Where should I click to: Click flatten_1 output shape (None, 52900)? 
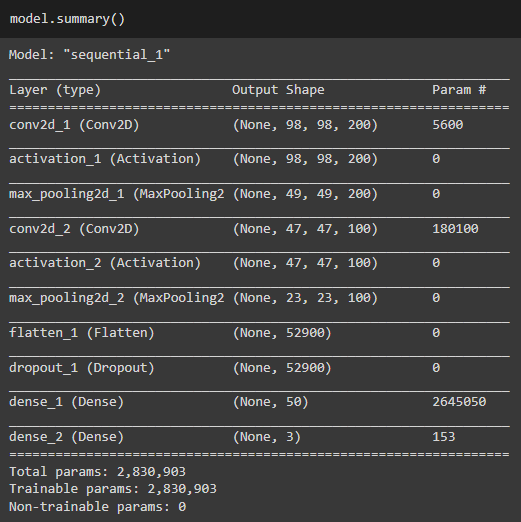[282, 333]
